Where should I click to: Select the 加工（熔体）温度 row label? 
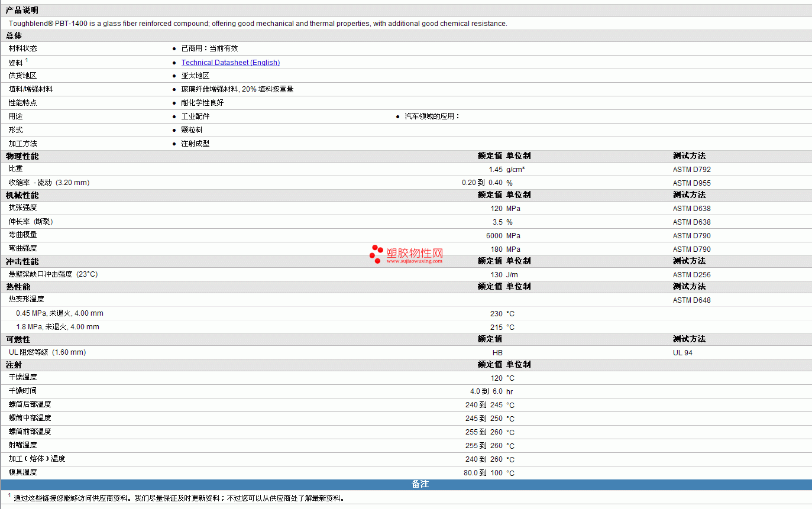click(37, 459)
